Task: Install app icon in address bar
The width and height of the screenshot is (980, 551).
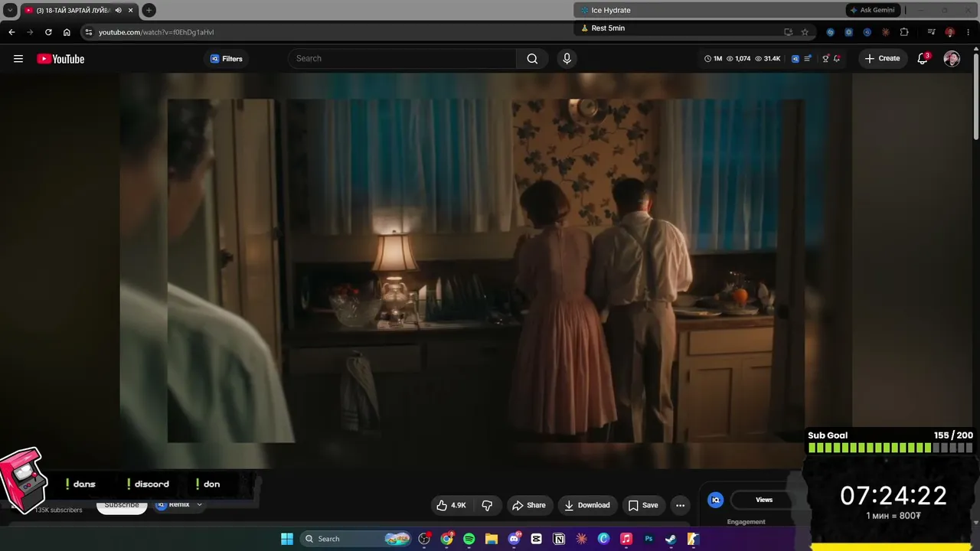Action: click(x=788, y=32)
